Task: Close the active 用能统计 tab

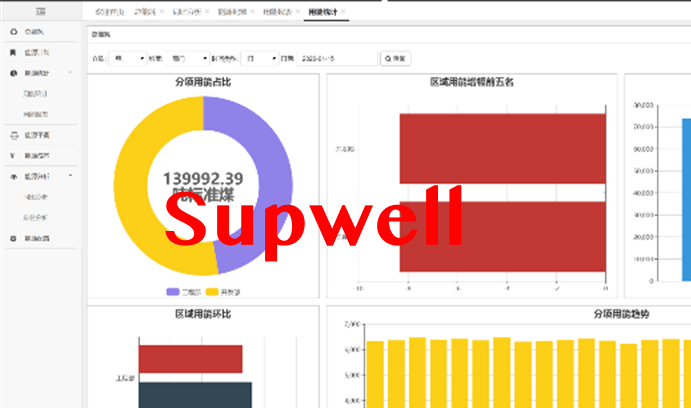Action: (343, 11)
